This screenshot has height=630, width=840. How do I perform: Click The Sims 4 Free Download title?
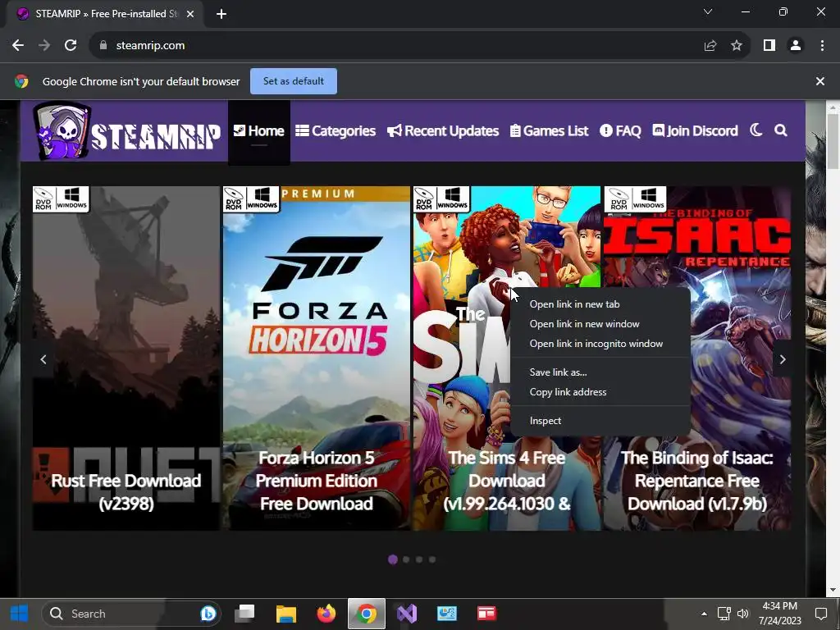(x=507, y=481)
